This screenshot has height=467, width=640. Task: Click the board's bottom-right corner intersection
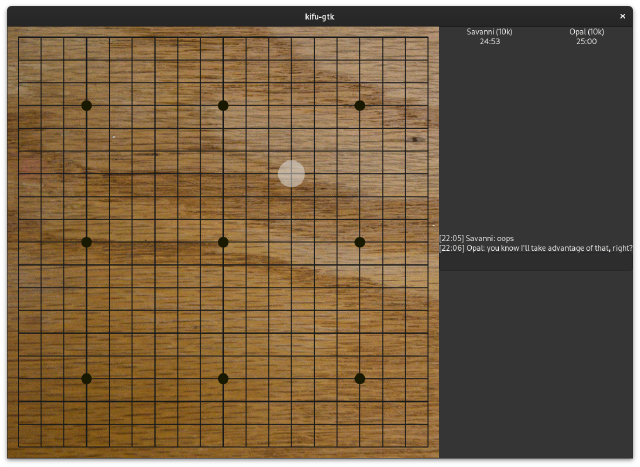(428, 447)
